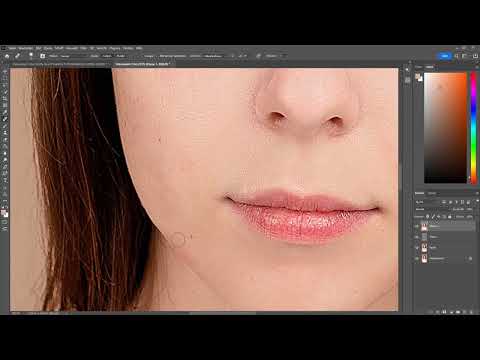Toggle visibility of the second layer

pyautogui.click(x=417, y=237)
